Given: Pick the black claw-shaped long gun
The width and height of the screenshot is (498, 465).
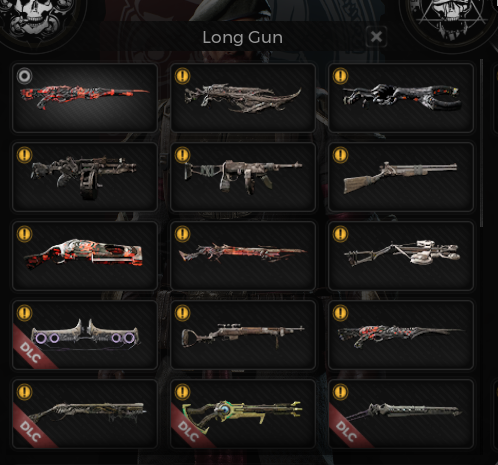Looking at the screenshot, I should (x=401, y=98).
